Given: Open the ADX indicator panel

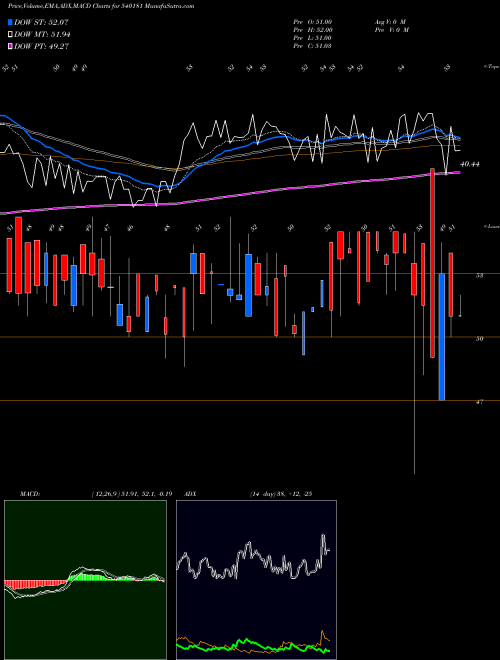Looking at the screenshot, I should click(x=256, y=580).
